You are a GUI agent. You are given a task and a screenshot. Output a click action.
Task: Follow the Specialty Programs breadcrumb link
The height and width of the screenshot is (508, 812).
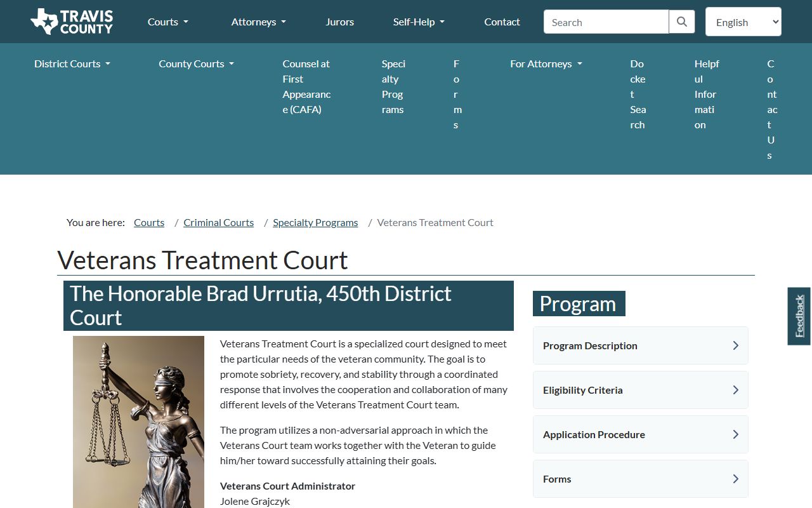tap(315, 222)
